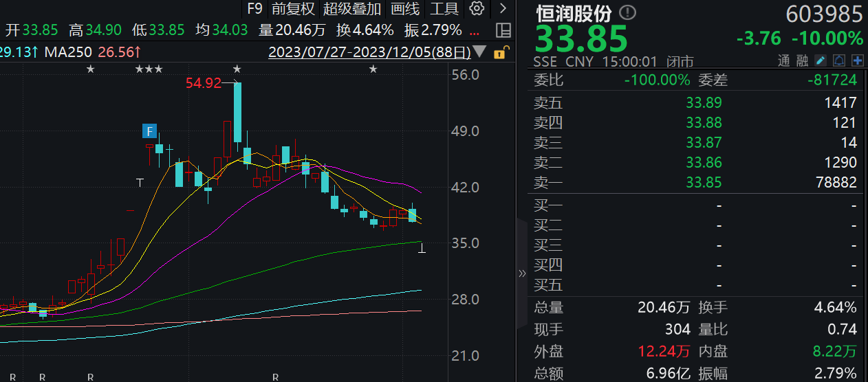Expand the date range dropdown triangle
The image size is (868, 382).
[x=479, y=52]
